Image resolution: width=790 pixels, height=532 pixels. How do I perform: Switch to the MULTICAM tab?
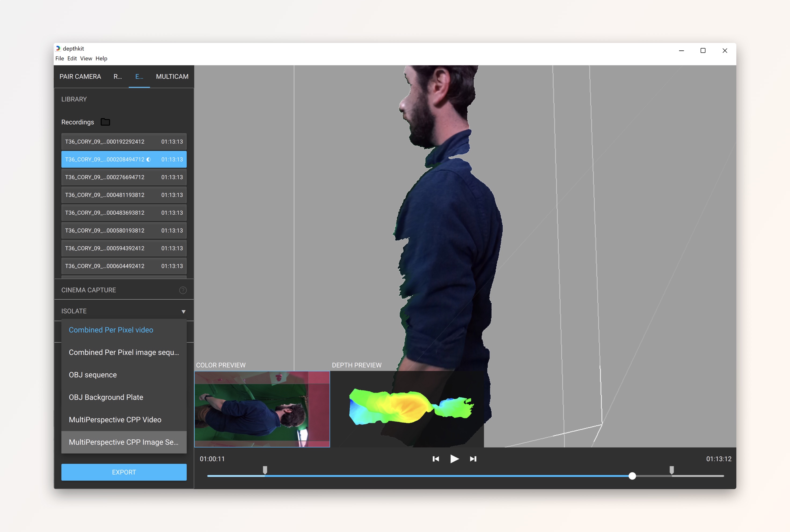pos(172,77)
